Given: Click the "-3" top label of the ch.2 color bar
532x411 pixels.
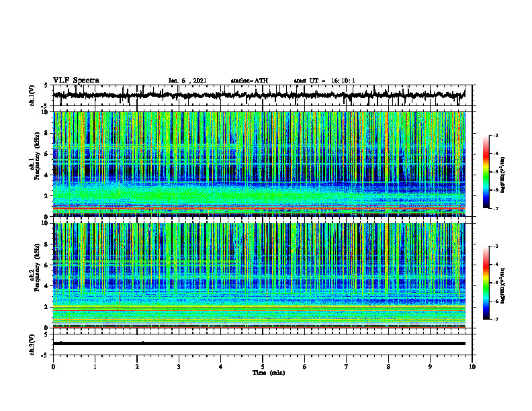Looking at the screenshot, I should pyautogui.click(x=495, y=246).
